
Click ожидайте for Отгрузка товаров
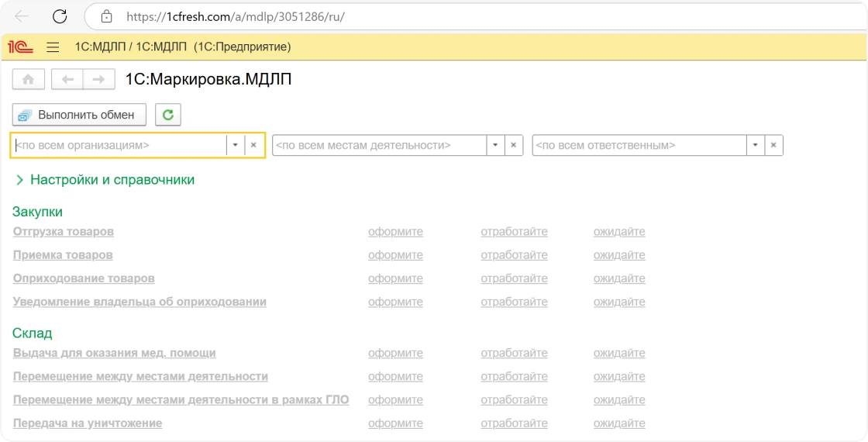pyautogui.click(x=619, y=232)
